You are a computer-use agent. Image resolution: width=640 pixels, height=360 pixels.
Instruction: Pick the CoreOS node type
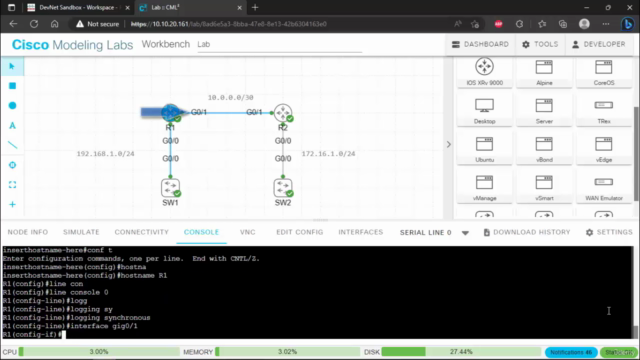pos(604,72)
